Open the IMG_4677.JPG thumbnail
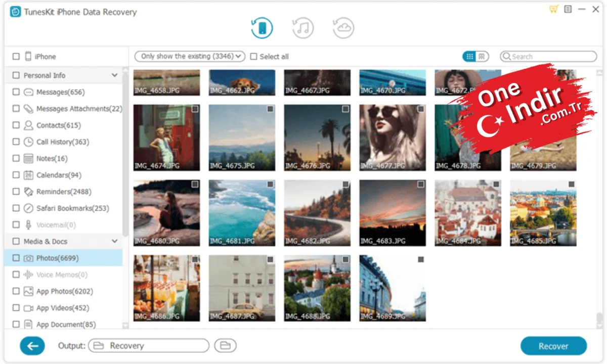Image resolution: width=607 pixels, height=364 pixels. pos(393,138)
